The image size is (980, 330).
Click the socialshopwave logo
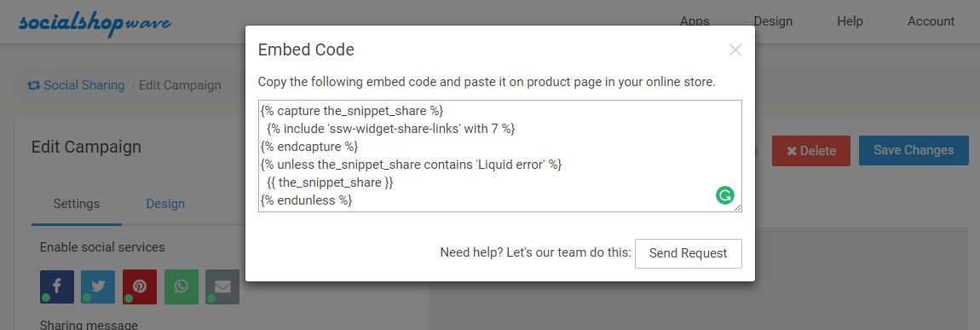pyautogui.click(x=95, y=23)
